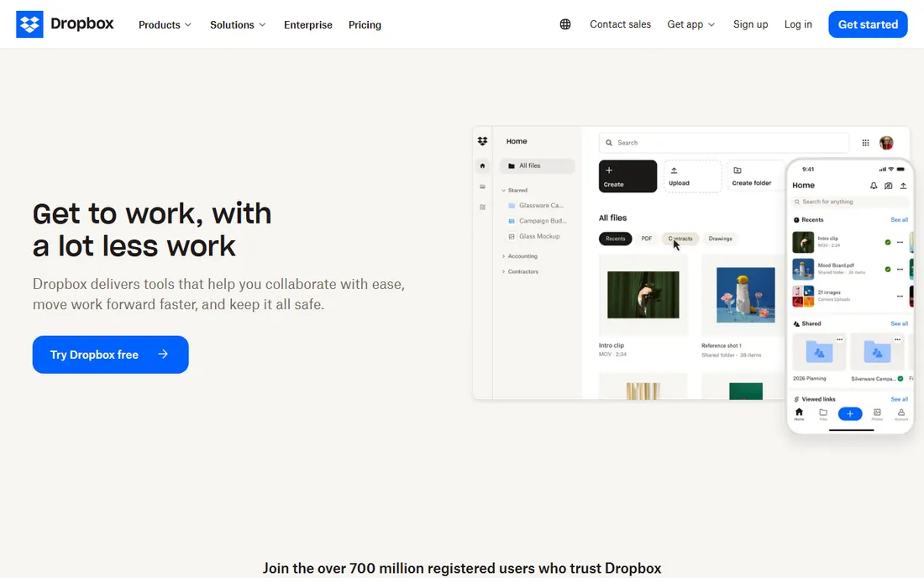Tap the Account icon in the phone navigation bar
The image size is (924, 578).
tap(901, 414)
